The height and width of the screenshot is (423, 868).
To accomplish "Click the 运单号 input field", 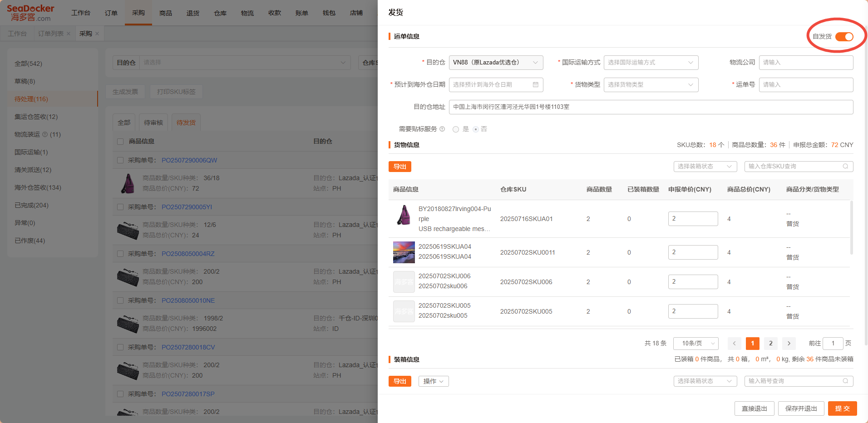I will 805,85.
